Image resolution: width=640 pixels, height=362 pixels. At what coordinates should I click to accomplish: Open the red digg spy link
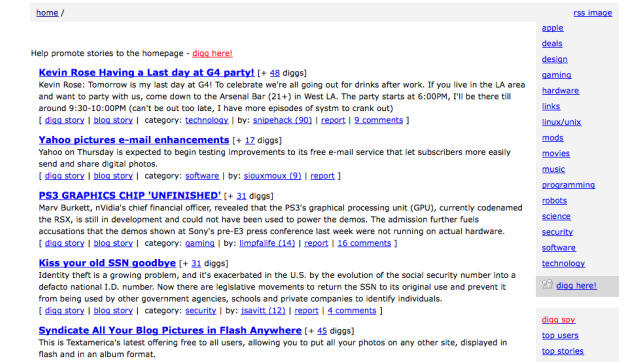click(x=558, y=320)
